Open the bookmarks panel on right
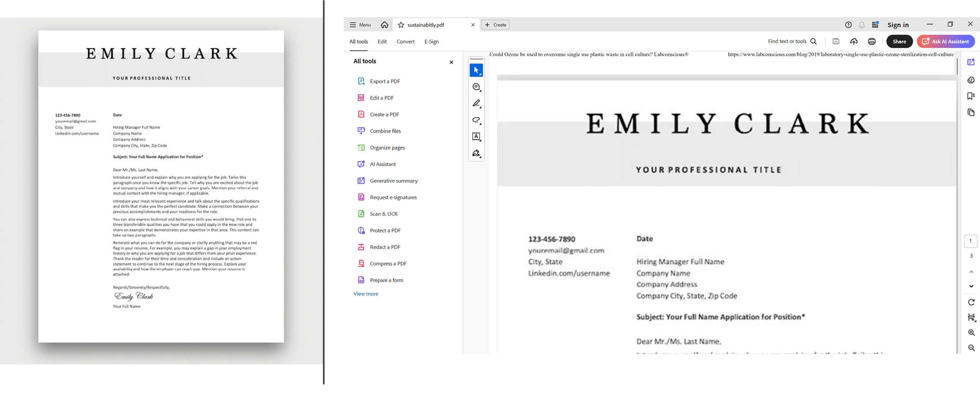This screenshot has height=394, width=980. (x=971, y=96)
